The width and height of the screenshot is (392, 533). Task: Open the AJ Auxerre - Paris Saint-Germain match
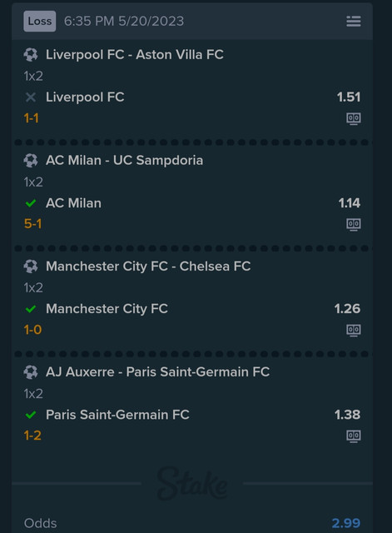pos(157,372)
